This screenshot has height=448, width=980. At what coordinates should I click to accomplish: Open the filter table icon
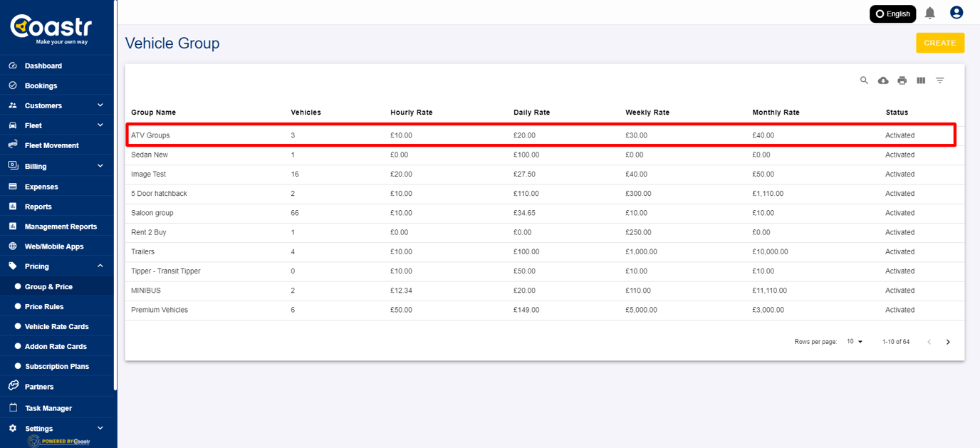tap(940, 80)
